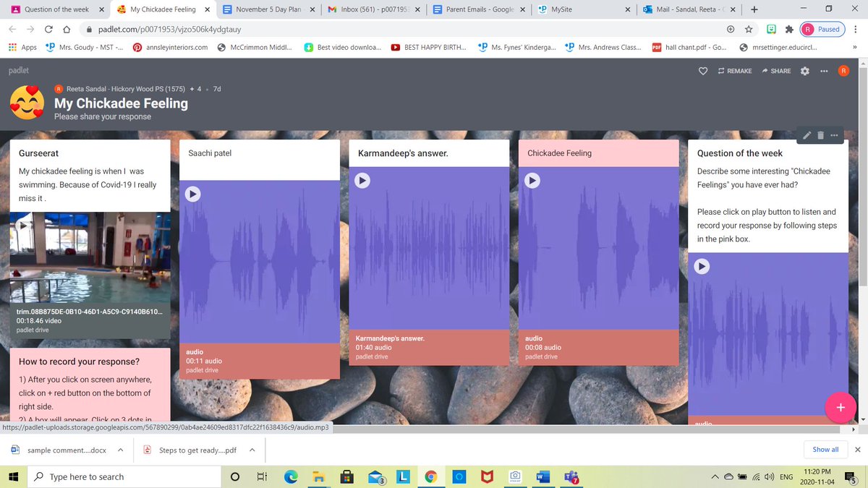Click the smiling hearts emoji padlet icon

27,103
